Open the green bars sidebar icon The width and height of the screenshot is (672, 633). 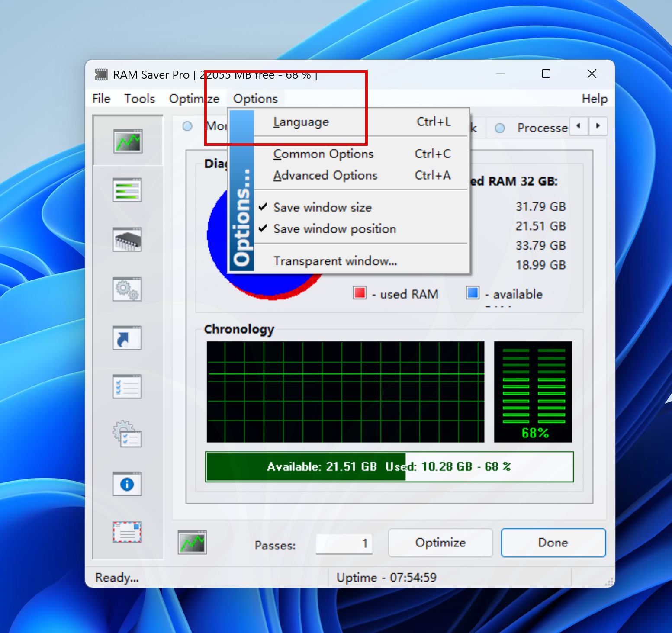pos(127,190)
